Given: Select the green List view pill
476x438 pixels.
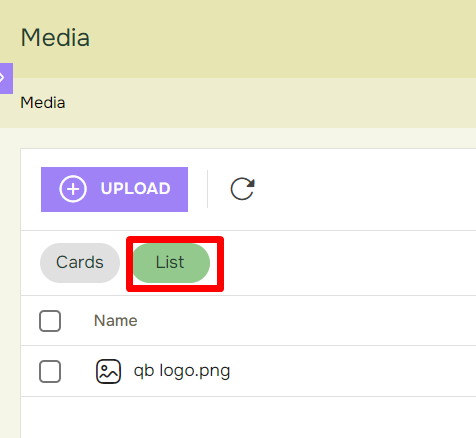Looking at the screenshot, I should coord(171,263).
